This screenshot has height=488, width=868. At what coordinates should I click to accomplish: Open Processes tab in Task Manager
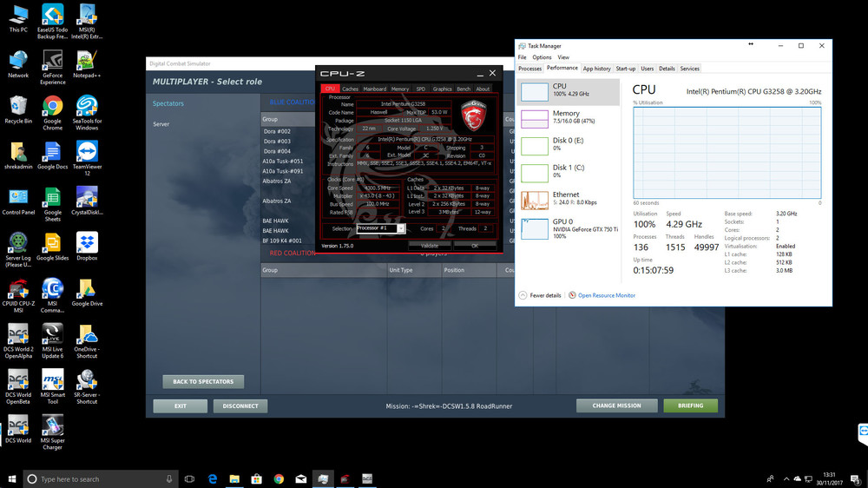[529, 69]
